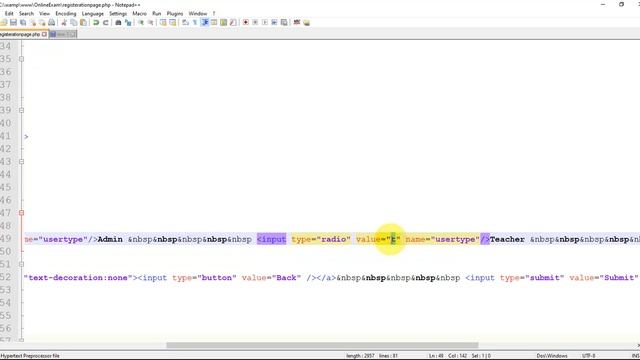Click the Dos\Windows status bar entry
This screenshot has height=360, width=640.
point(552,356)
